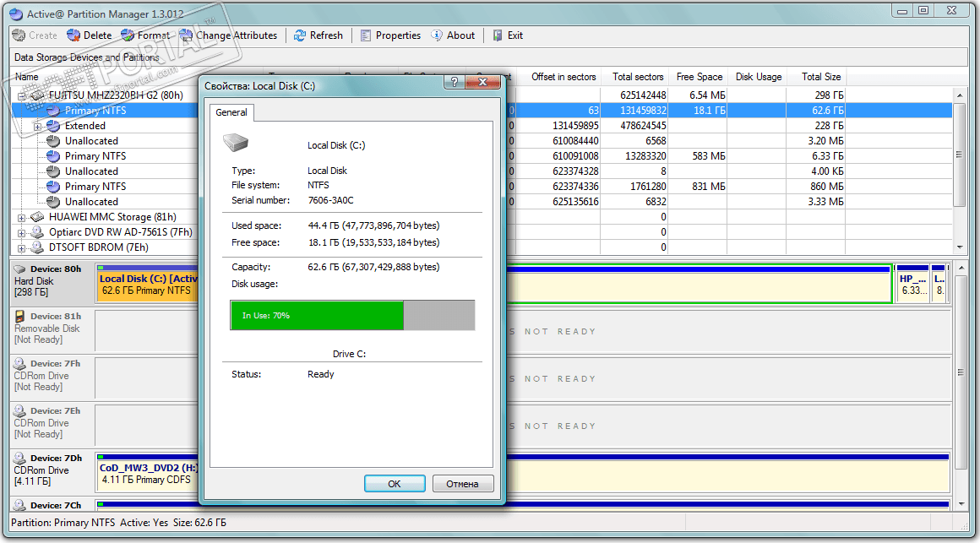Select the Local Disk (C:) partition block

(148, 285)
